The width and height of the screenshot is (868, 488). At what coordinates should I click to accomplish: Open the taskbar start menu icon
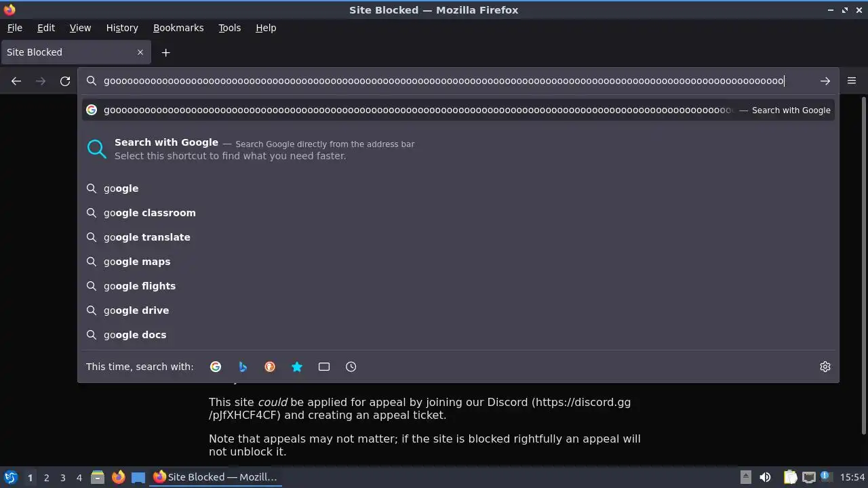(x=10, y=477)
